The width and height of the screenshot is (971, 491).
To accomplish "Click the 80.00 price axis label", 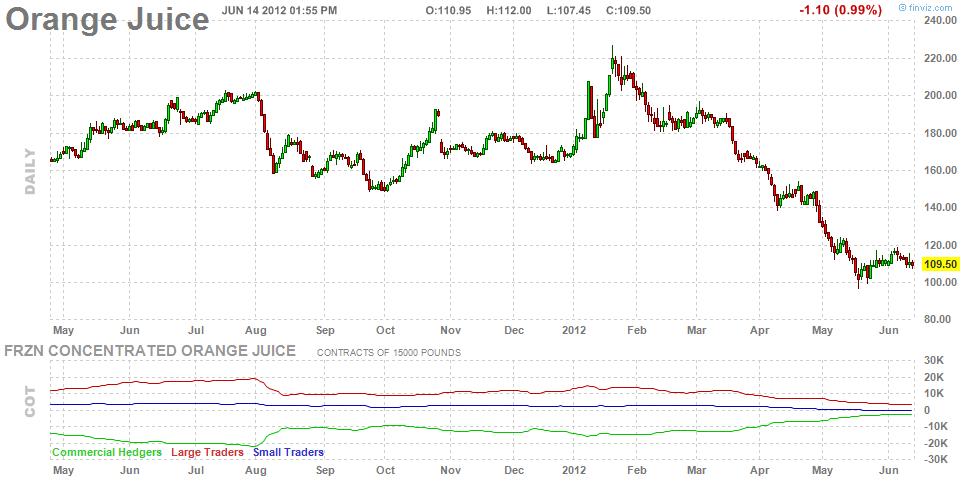I will pyautogui.click(x=938, y=319).
